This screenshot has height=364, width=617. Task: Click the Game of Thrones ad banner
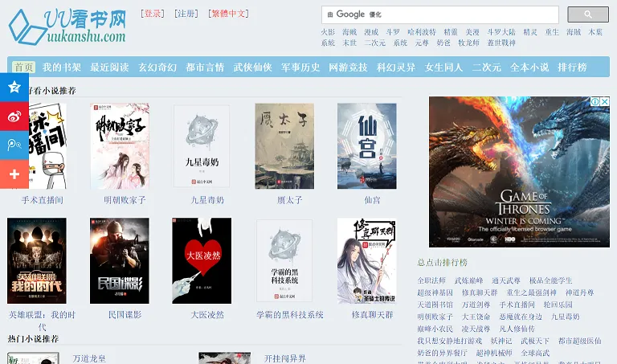[519, 172]
